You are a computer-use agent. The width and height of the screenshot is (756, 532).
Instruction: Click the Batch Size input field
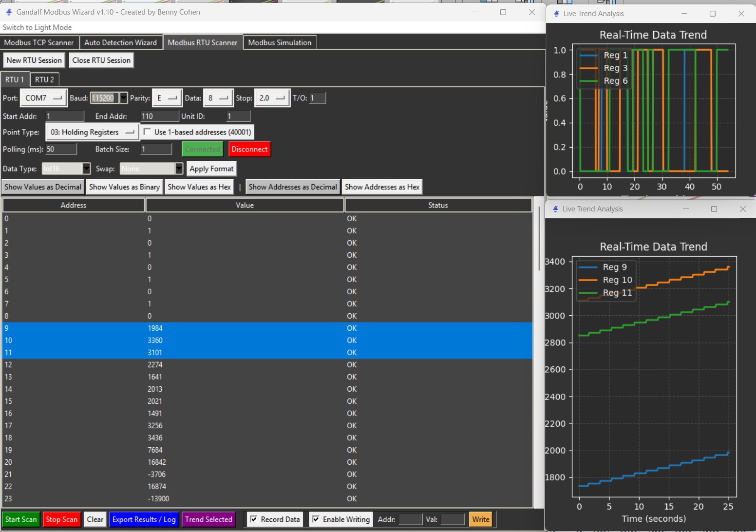point(156,149)
